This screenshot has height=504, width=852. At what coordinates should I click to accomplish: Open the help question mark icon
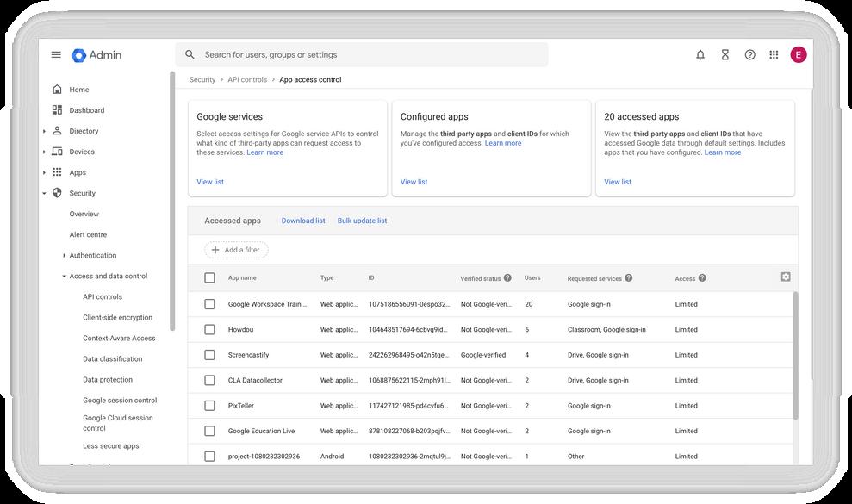pos(749,55)
